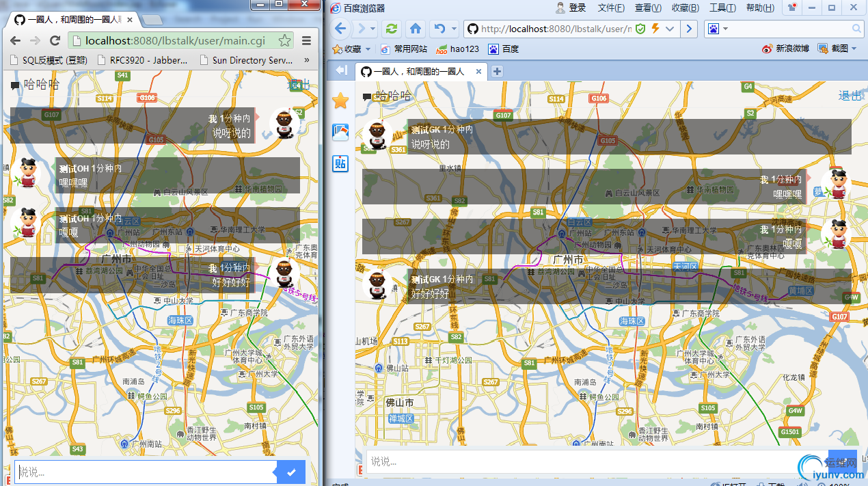
Task: Click 测试GK avatar beside 说呀说的
Action: [377, 136]
